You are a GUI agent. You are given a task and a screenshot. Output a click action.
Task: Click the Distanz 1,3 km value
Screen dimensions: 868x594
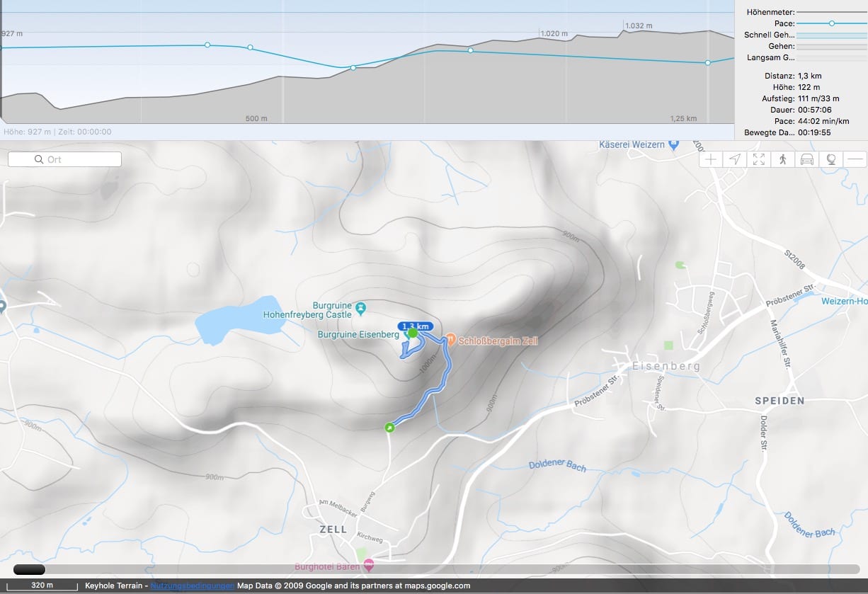[x=809, y=76]
